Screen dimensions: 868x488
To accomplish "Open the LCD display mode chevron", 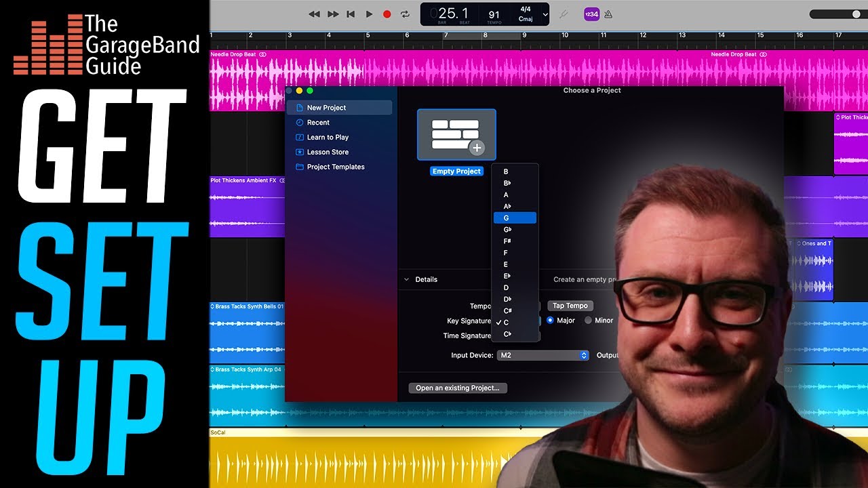I will coord(545,14).
